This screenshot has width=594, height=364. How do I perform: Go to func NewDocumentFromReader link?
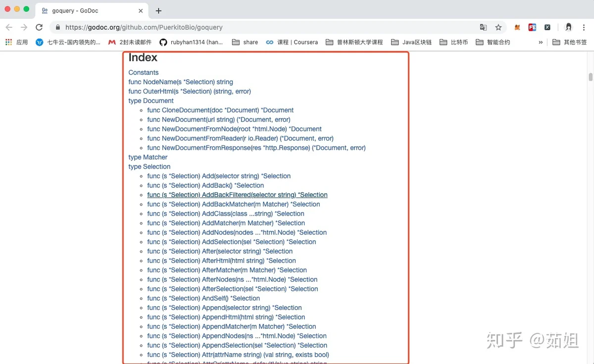click(x=240, y=138)
